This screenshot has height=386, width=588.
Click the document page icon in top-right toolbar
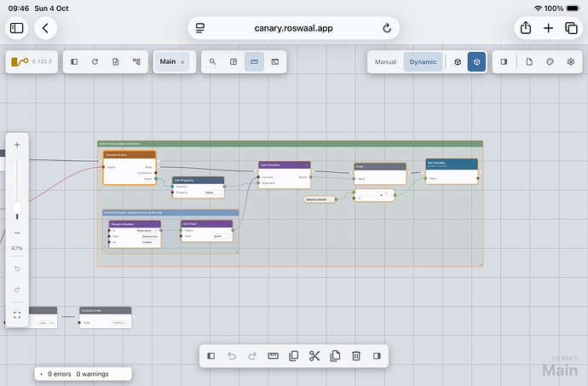click(529, 61)
